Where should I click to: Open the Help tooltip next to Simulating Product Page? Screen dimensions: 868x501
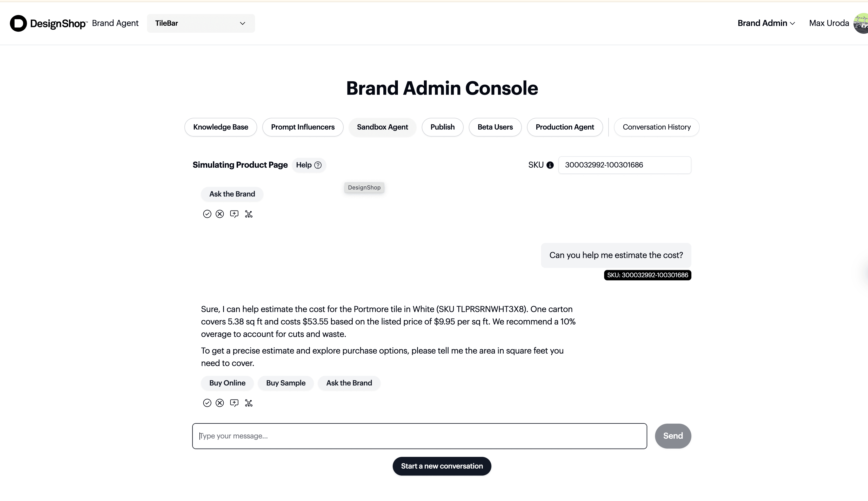click(x=308, y=165)
